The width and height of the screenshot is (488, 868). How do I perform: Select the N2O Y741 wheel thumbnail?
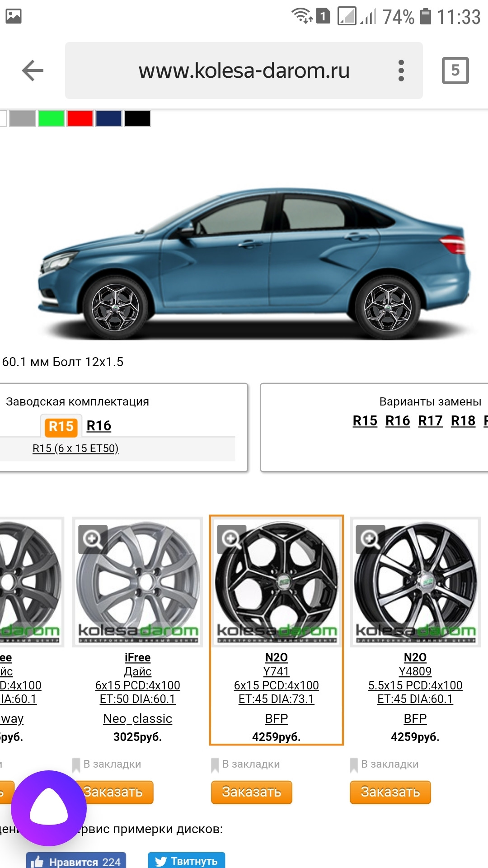pyautogui.click(x=276, y=582)
